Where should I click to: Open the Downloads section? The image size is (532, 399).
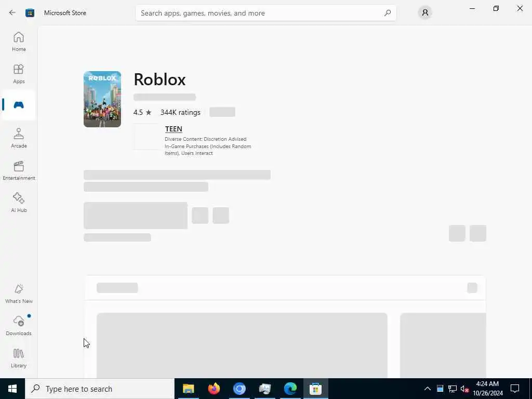19,326
